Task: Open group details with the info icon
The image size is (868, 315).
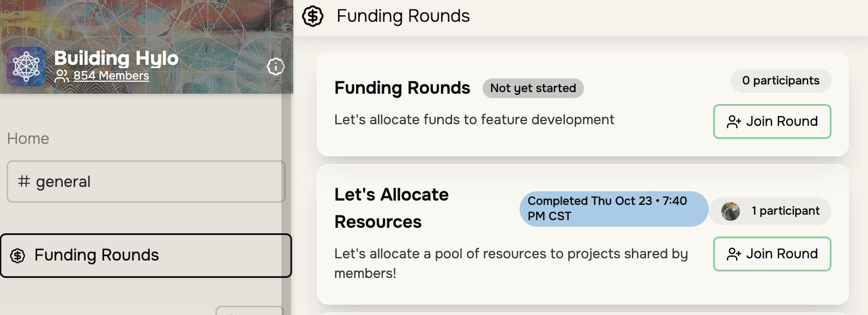Action: pos(276,66)
